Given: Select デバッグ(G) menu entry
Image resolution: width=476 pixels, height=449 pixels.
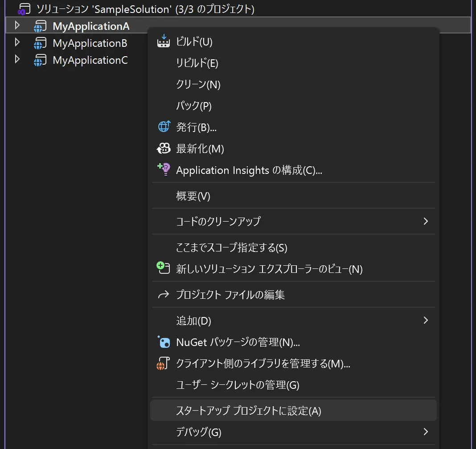Looking at the screenshot, I should coord(293,432).
